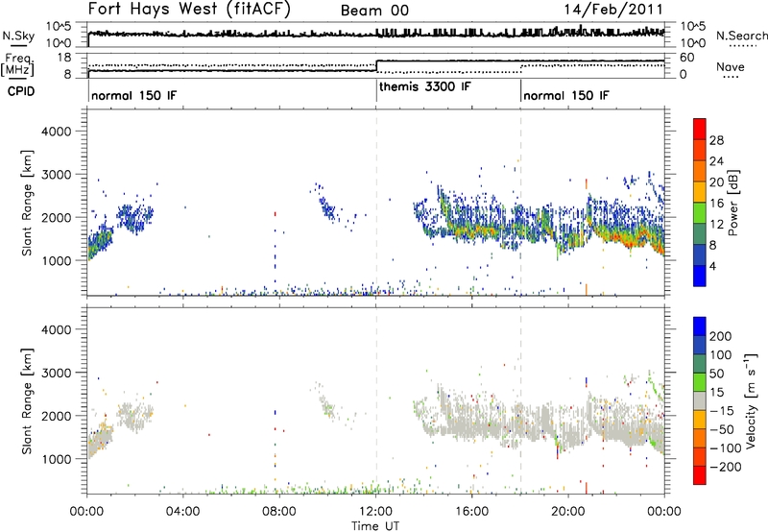The height and width of the screenshot is (532, 768).
Task: Click the '12:00' time axis tick label
Action: coord(375,512)
